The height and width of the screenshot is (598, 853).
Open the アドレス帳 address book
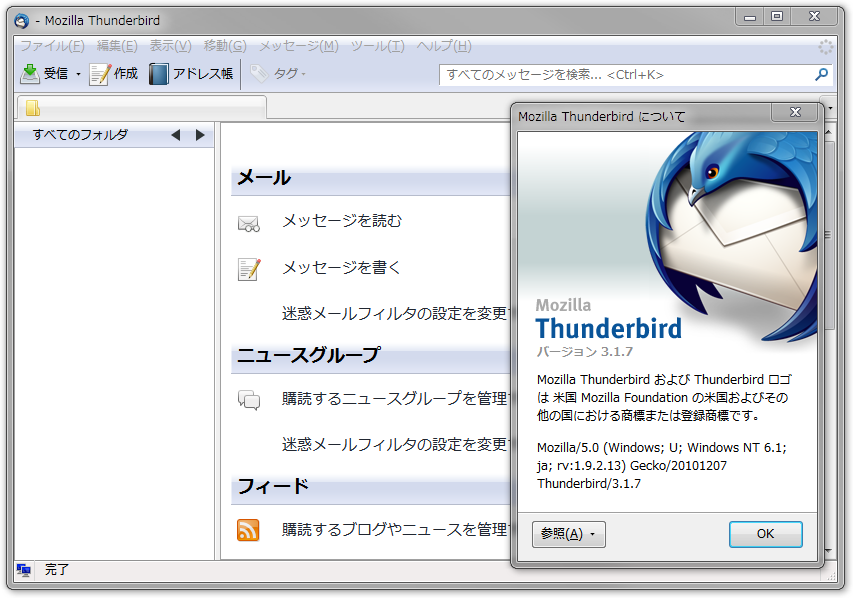point(191,73)
